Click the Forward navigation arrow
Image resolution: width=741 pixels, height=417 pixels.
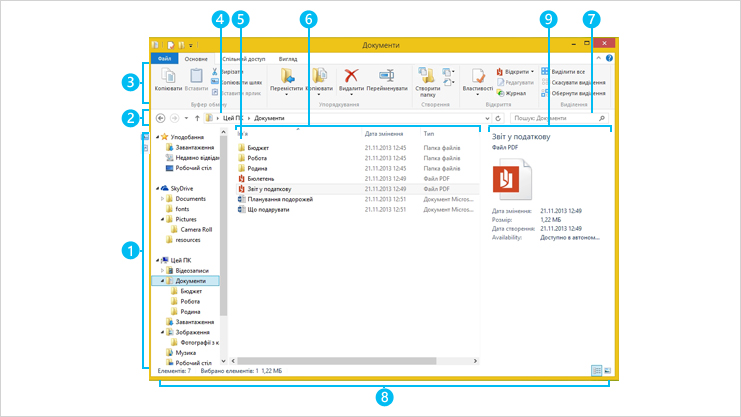[174, 118]
